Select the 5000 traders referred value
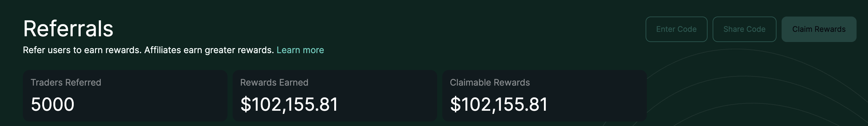This screenshot has height=126, width=868. [52, 104]
